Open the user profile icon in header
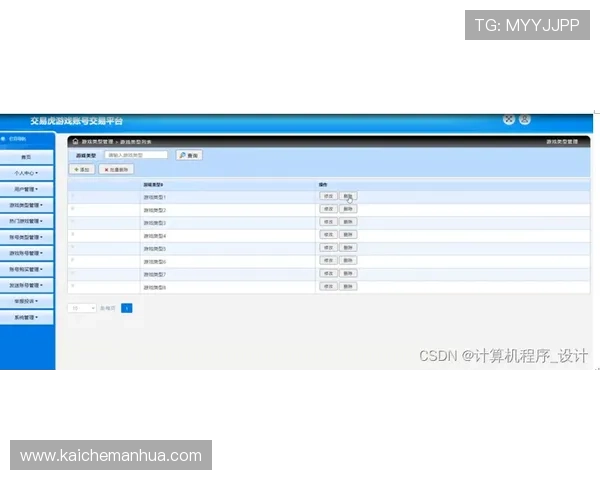Screen dimensions: 600x480 tap(526, 120)
